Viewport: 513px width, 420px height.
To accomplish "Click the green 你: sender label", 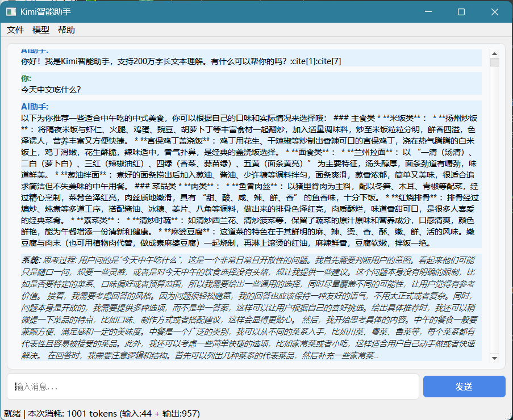I will (x=26, y=78).
